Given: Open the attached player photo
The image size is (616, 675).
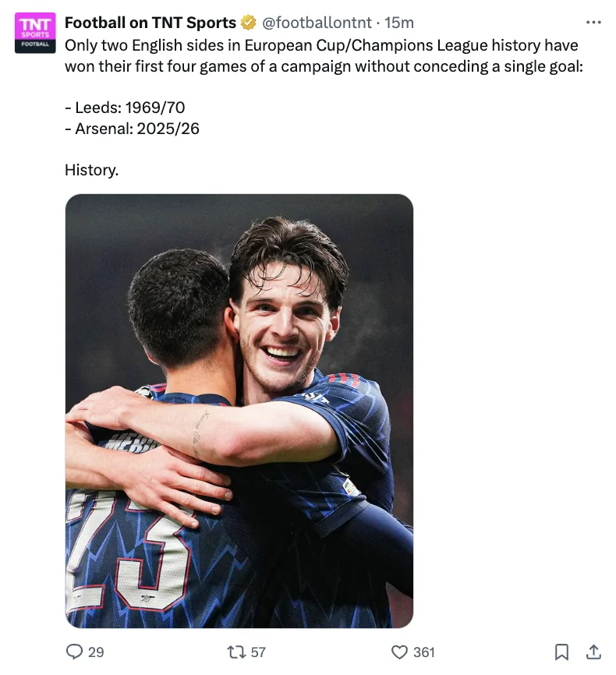Looking at the screenshot, I should point(239,411).
